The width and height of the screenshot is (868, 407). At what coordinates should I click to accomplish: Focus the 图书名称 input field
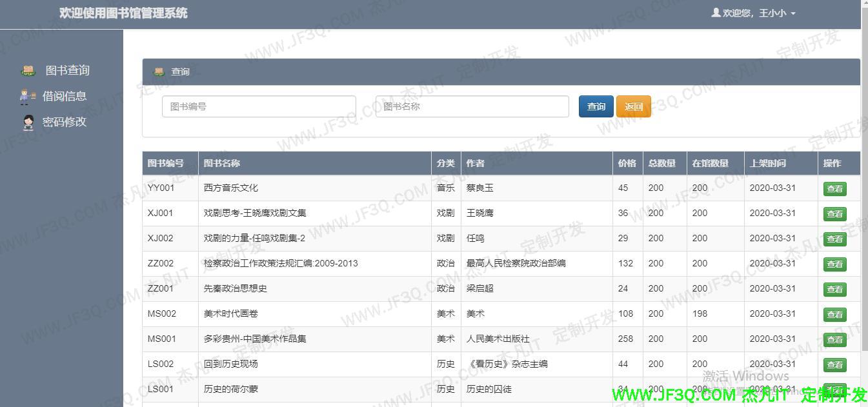click(x=472, y=106)
